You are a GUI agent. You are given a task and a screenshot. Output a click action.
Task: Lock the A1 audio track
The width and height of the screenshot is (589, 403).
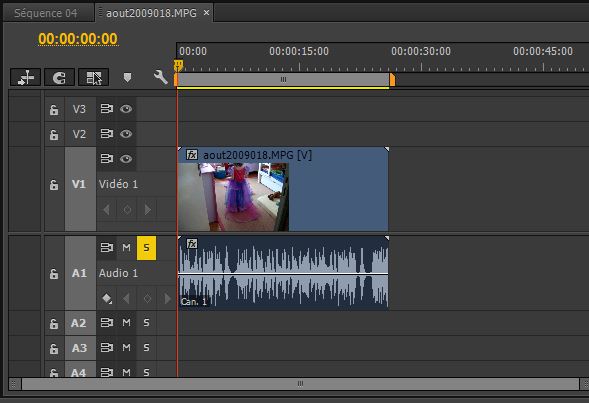54,274
